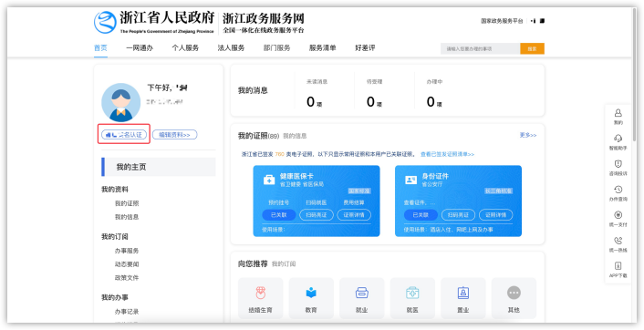Open the 服务清单 menu item
Viewport: 644px width, 330px height.
[322, 48]
